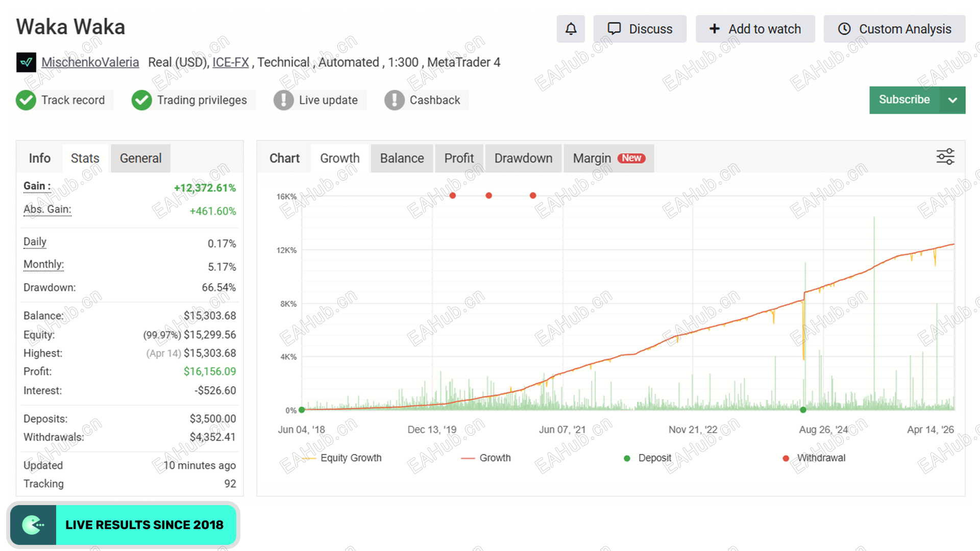Click the notification bell icon
The width and height of the screenshot is (980, 551).
click(571, 29)
